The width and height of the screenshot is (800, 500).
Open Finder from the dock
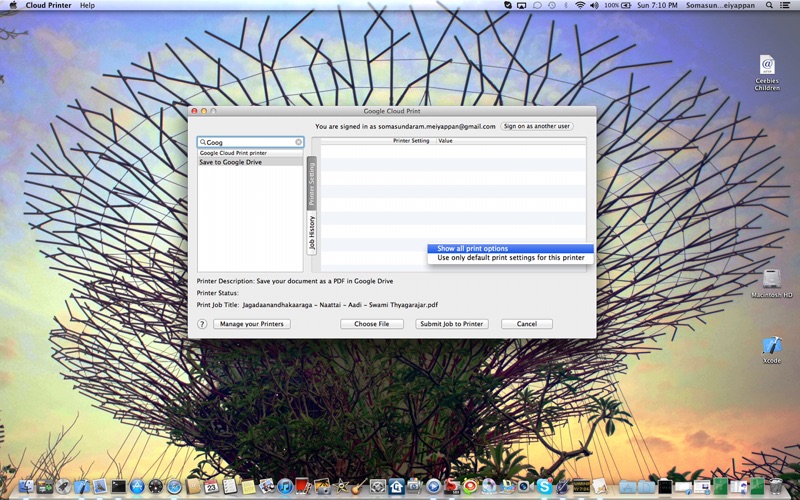[x=27, y=487]
